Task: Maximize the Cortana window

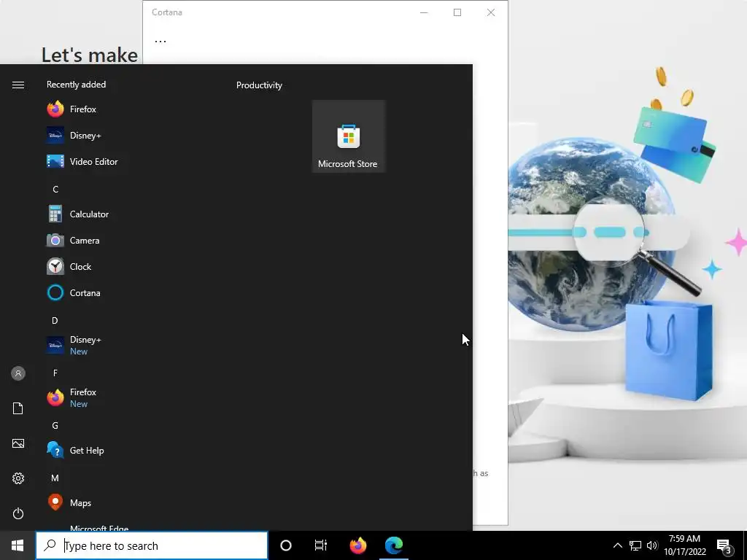Action: 457,12
